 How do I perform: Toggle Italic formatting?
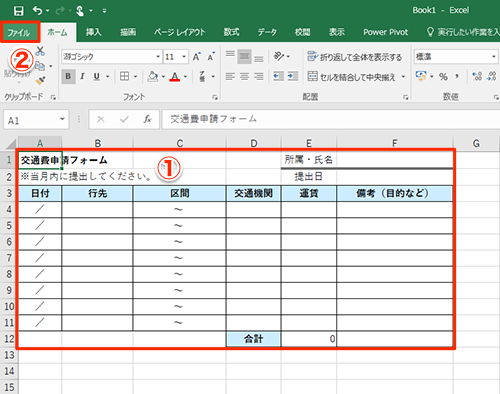pyautogui.click(x=82, y=77)
